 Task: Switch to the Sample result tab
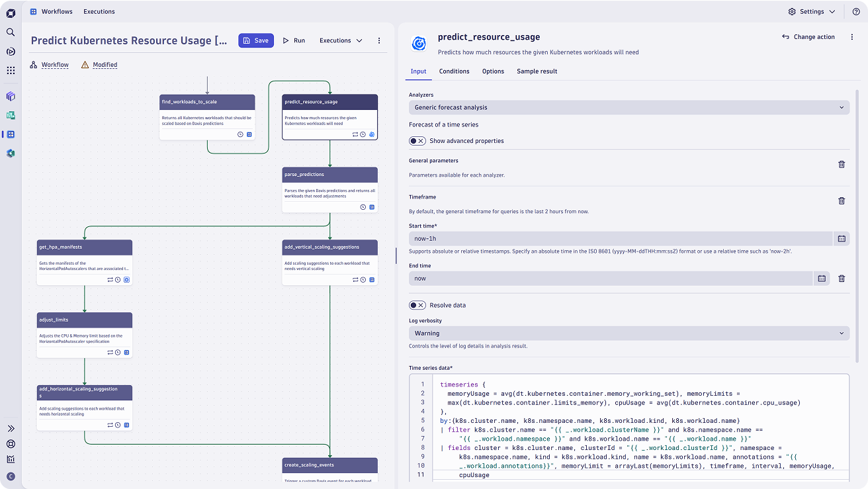coord(537,71)
